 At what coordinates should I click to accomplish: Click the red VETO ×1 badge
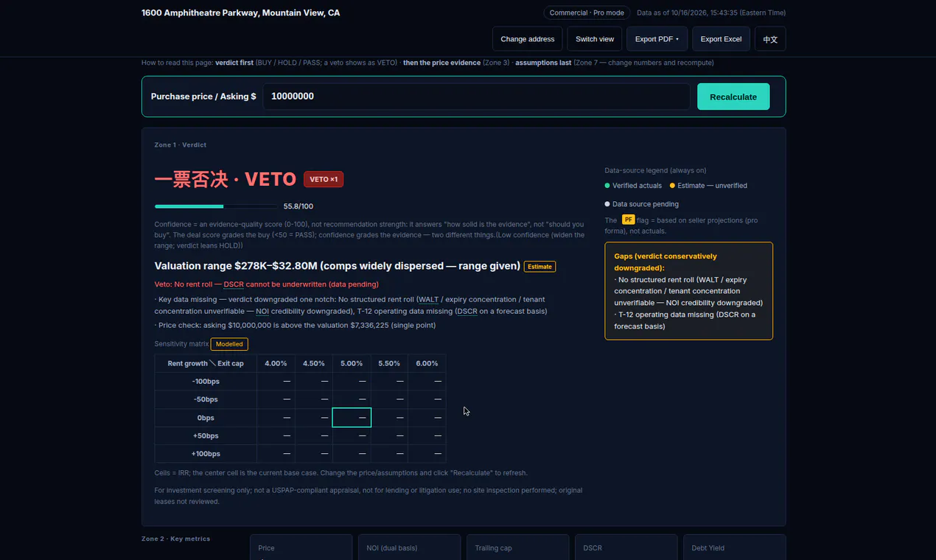tap(324, 179)
